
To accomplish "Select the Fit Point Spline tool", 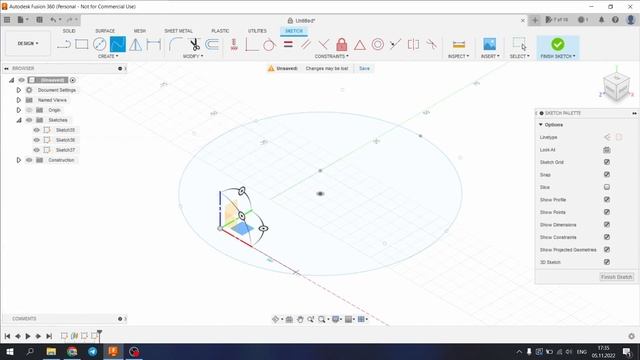I will coord(118,44).
